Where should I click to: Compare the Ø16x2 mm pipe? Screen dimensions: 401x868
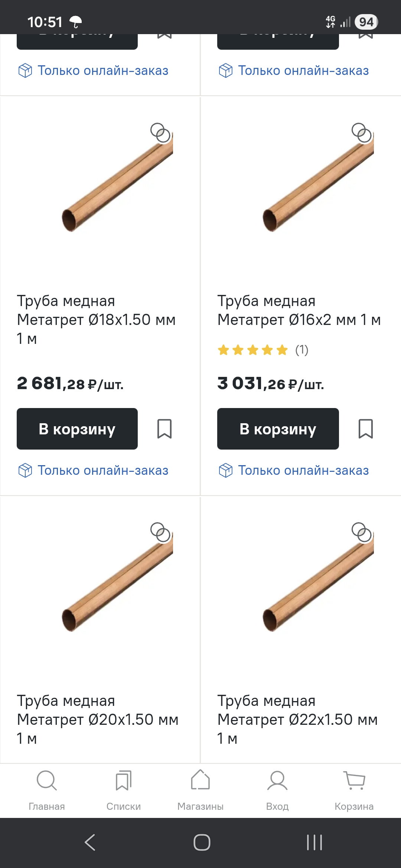click(x=362, y=133)
